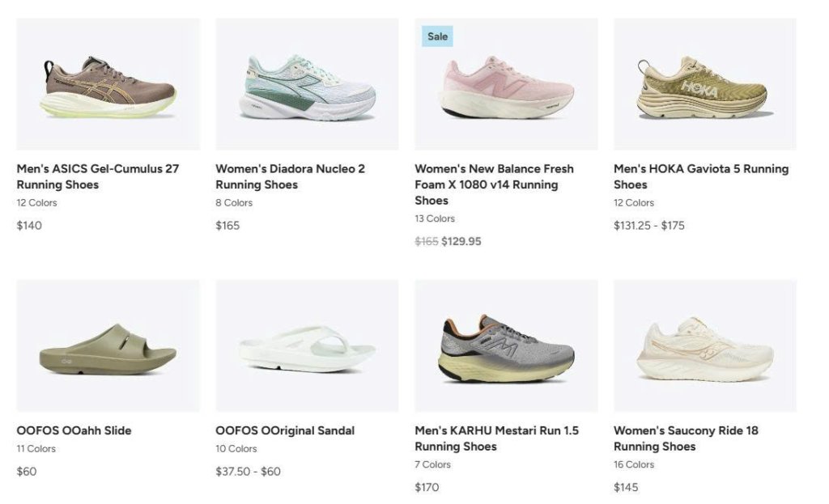The height and width of the screenshot is (504, 829).
Task: Click the gray KARHU Mestari shoe image
Action: [506, 346]
